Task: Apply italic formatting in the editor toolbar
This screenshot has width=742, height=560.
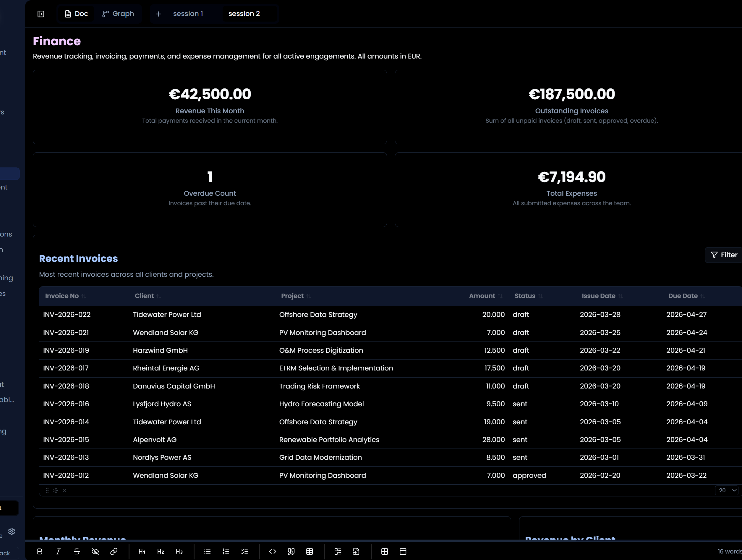Action: 58,551
